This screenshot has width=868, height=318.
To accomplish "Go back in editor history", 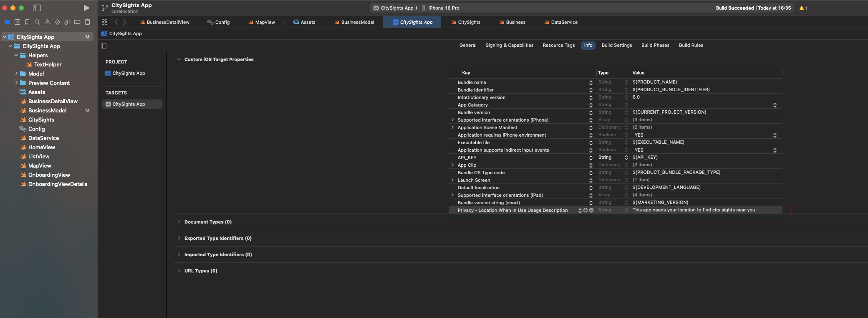I will 116,22.
